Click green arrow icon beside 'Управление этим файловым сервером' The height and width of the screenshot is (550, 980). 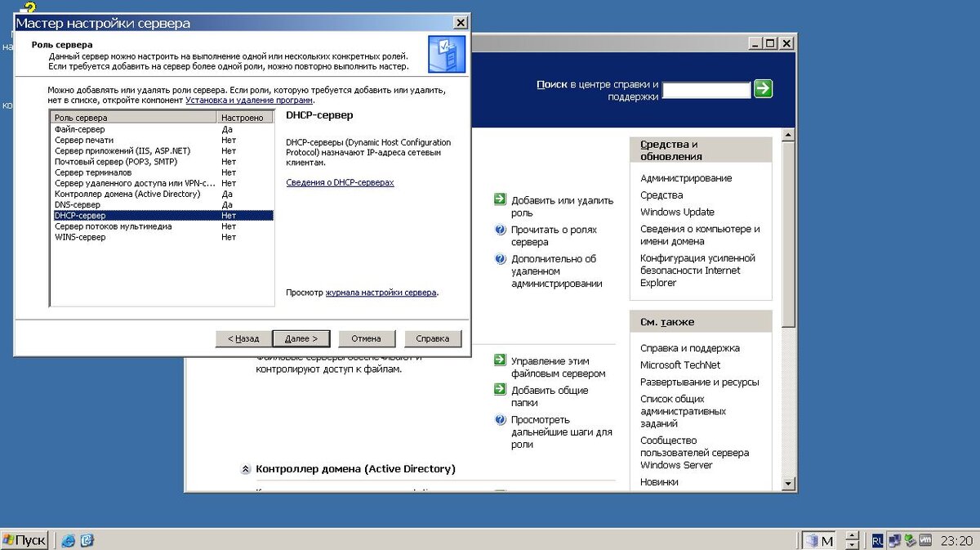coord(500,360)
